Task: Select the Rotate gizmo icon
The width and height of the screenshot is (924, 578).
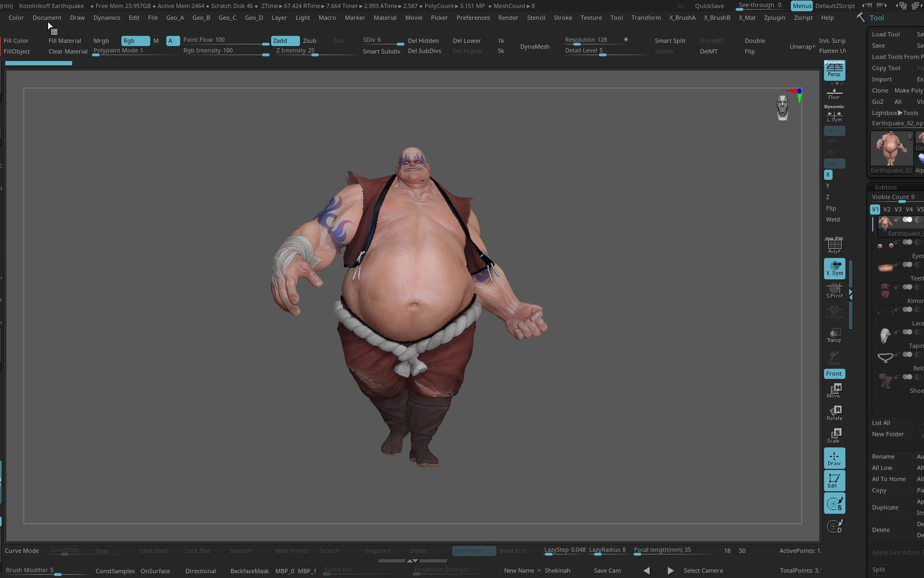Action: pos(834,413)
